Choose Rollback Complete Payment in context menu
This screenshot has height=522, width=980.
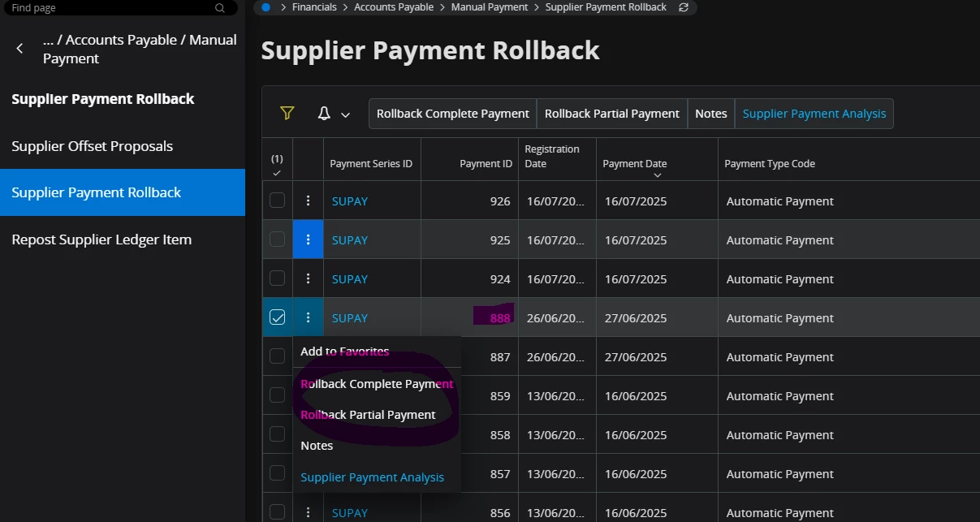coord(377,384)
